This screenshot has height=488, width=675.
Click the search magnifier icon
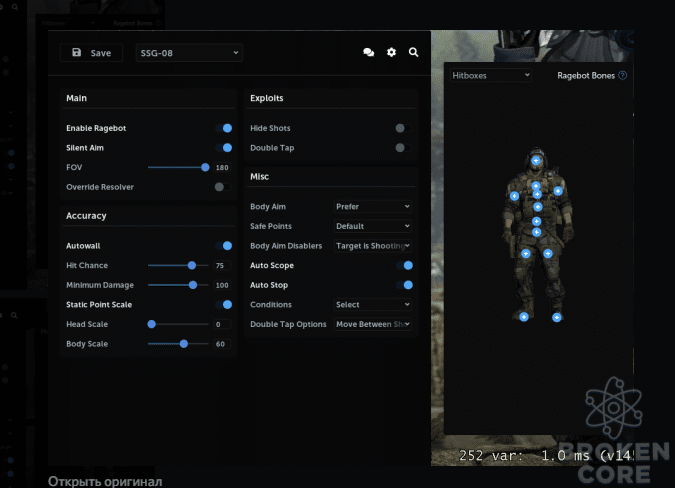413,53
